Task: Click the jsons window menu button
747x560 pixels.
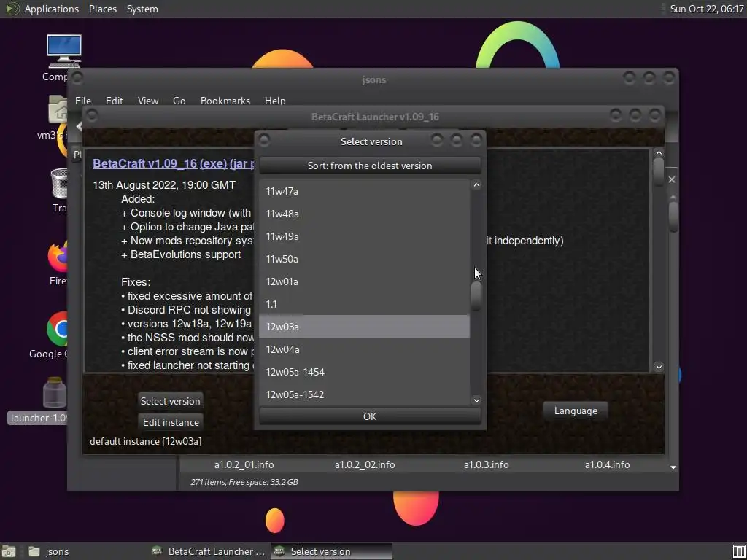Action: point(77,77)
